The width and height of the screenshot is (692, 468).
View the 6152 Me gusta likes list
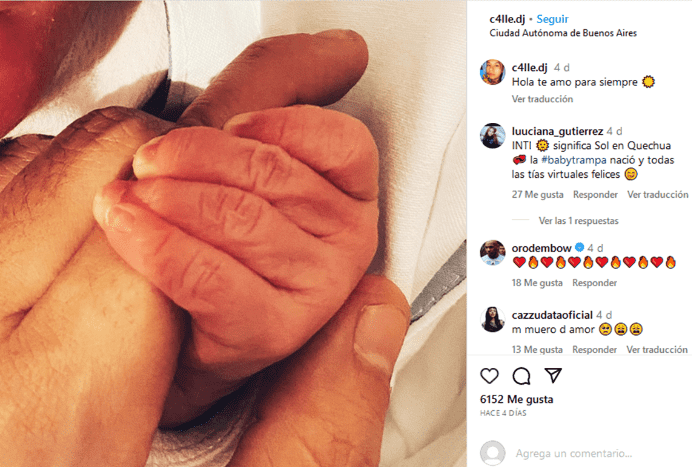pyautogui.click(x=516, y=399)
